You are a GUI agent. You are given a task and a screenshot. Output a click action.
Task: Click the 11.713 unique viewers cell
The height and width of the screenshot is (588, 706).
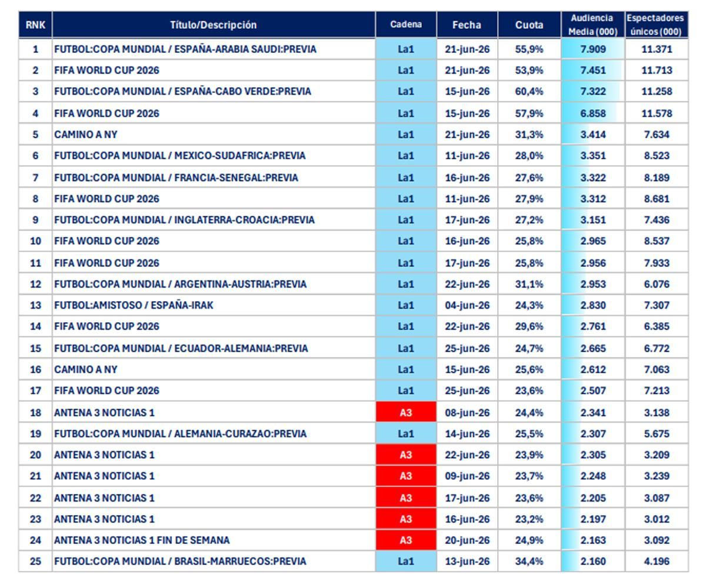pyautogui.click(x=656, y=71)
